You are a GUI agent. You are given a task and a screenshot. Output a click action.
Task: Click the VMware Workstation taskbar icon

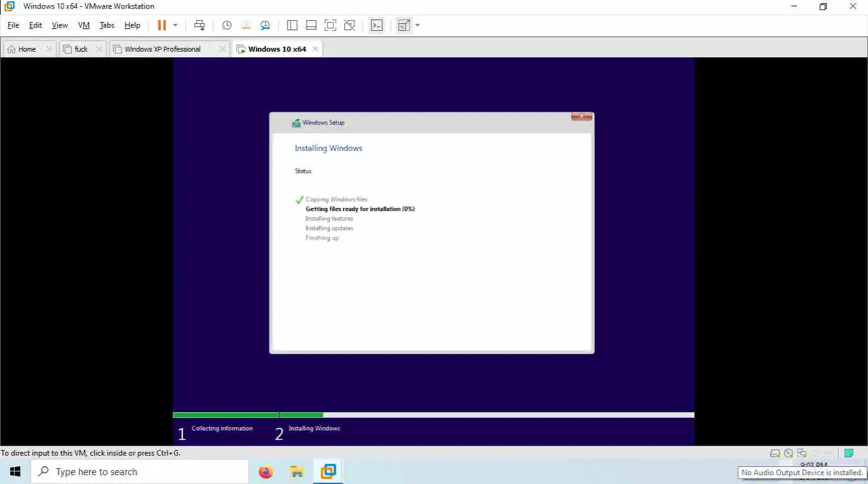(328, 471)
